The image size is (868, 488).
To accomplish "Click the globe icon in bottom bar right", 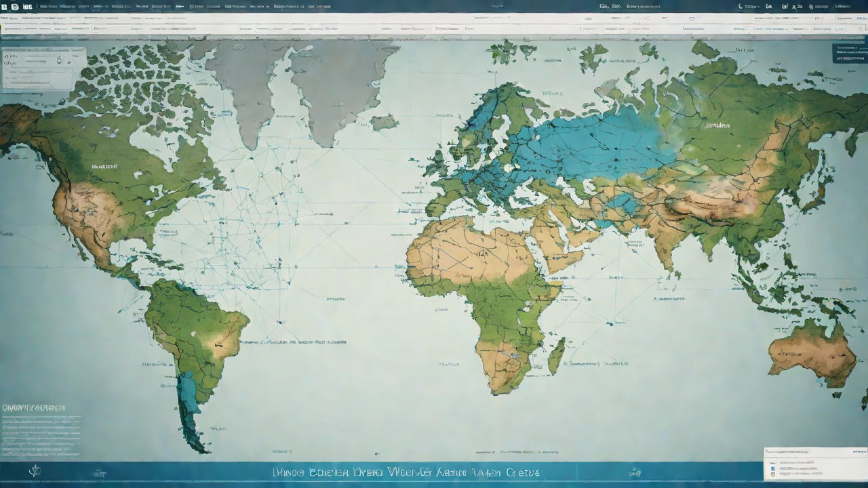I will (x=635, y=472).
